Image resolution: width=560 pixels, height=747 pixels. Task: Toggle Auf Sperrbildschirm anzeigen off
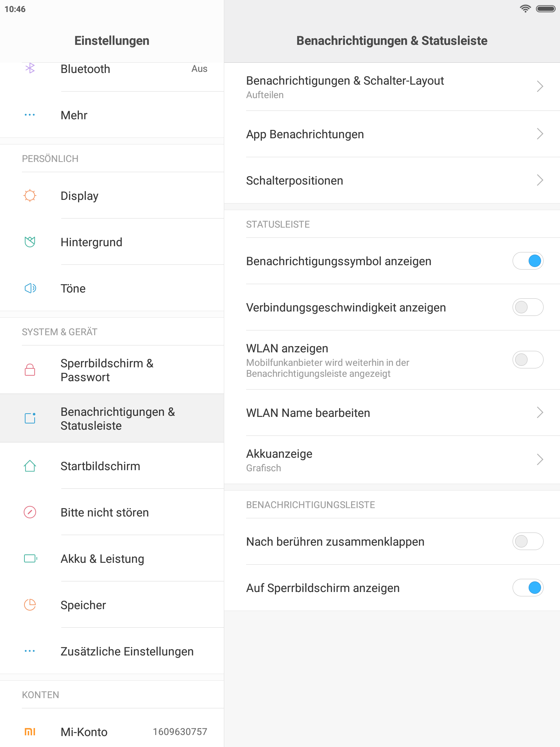tap(528, 588)
